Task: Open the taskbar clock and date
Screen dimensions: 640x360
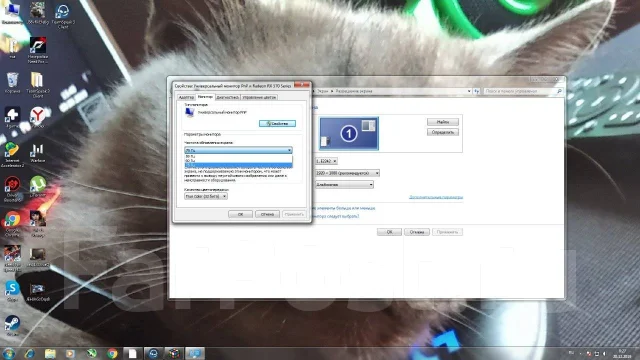Action: click(622, 353)
